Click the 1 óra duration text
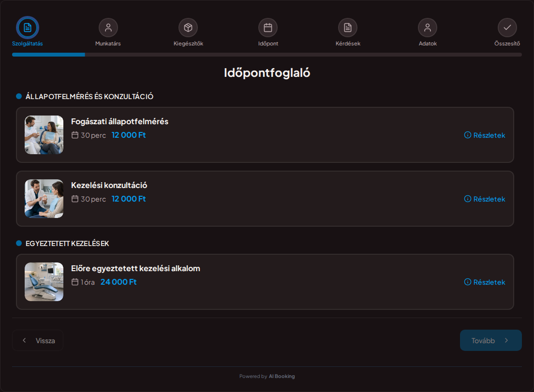The height and width of the screenshot is (392, 534). click(88, 282)
